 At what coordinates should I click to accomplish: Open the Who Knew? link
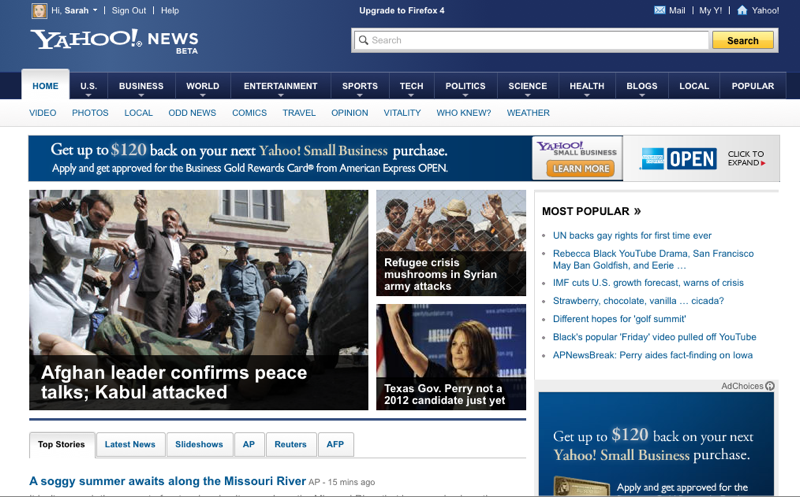[x=463, y=113]
